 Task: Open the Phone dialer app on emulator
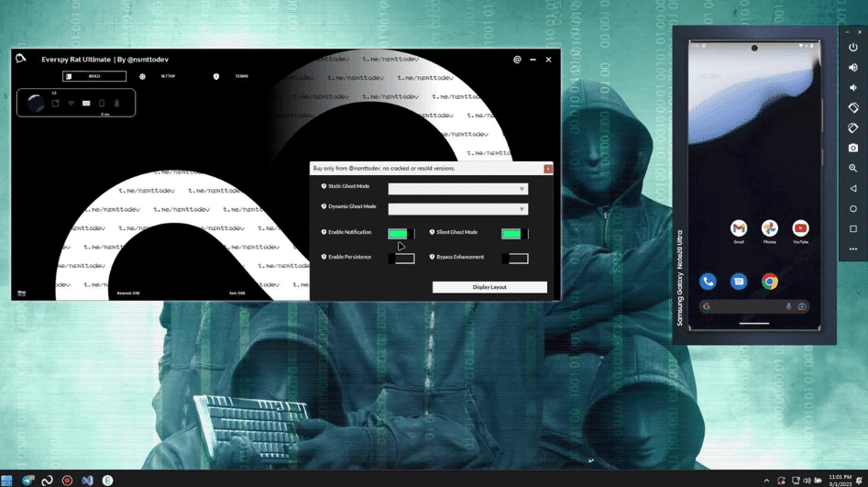click(x=708, y=282)
